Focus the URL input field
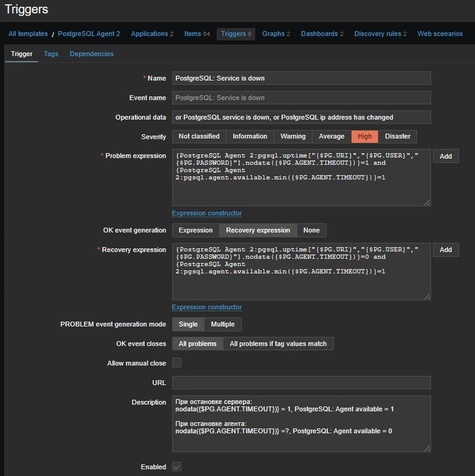Image resolution: width=475 pixels, height=476 pixels. [x=301, y=383]
